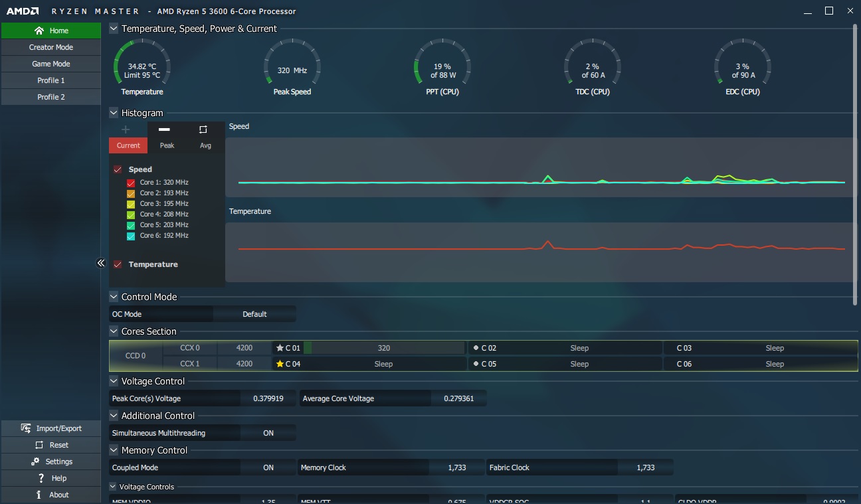
Task: Open Help
Action: click(x=50, y=478)
